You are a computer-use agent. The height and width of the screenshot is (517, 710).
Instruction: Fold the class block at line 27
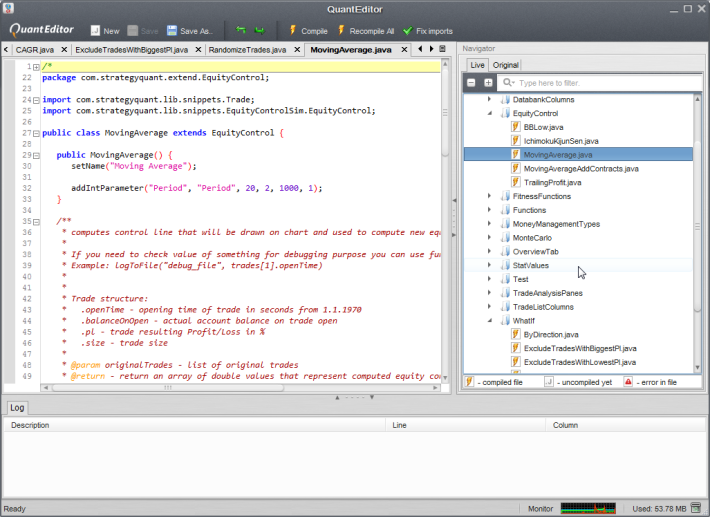pos(36,133)
